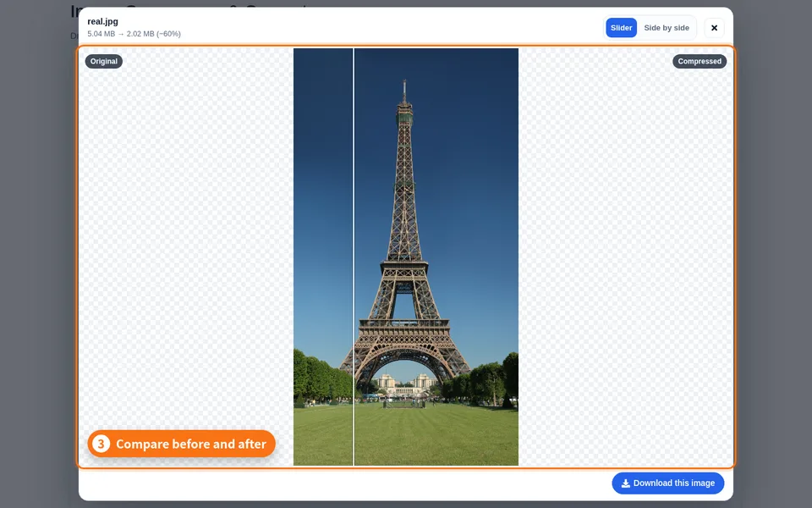Viewport: 812px width, 508px height.
Task: Close the image comparison dialog
Action: pyautogui.click(x=714, y=28)
